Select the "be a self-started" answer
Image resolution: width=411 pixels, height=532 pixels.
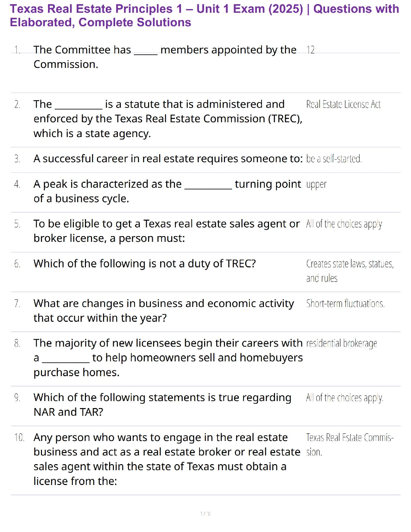[x=334, y=159]
